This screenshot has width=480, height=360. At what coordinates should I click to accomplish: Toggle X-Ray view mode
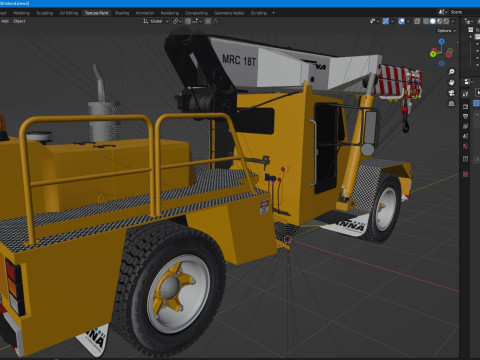click(417, 21)
